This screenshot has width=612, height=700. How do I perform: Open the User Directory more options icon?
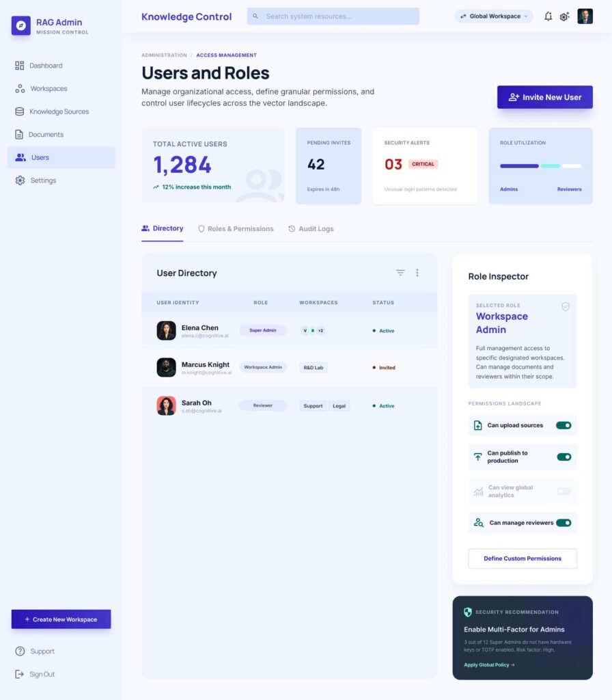coord(417,272)
